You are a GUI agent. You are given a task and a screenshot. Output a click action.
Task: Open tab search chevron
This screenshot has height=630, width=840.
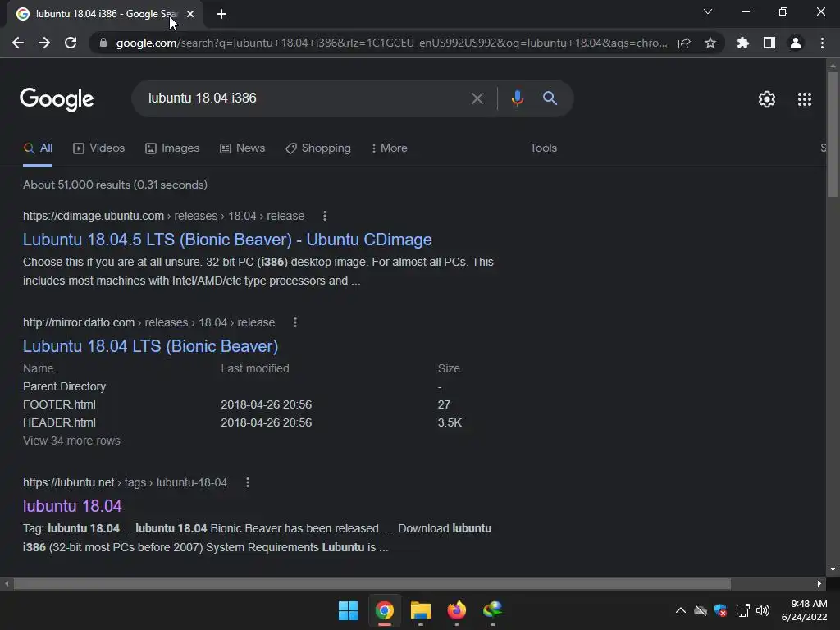tap(708, 11)
